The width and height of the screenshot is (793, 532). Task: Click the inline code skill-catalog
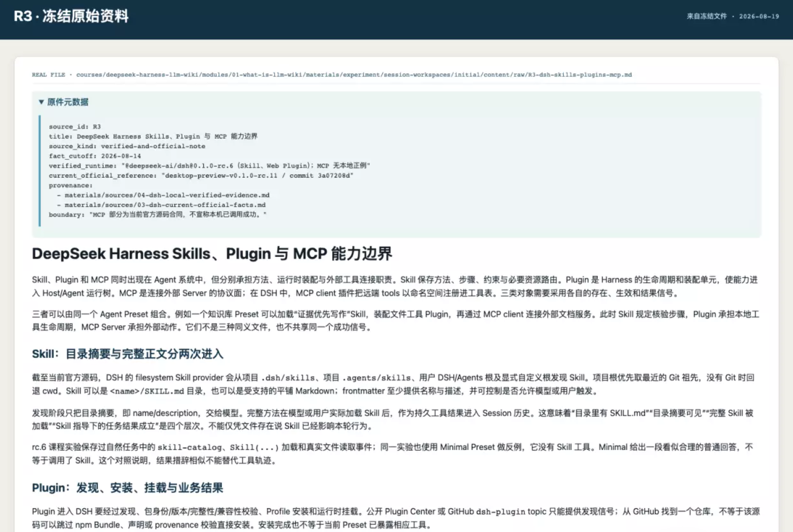(x=190, y=447)
